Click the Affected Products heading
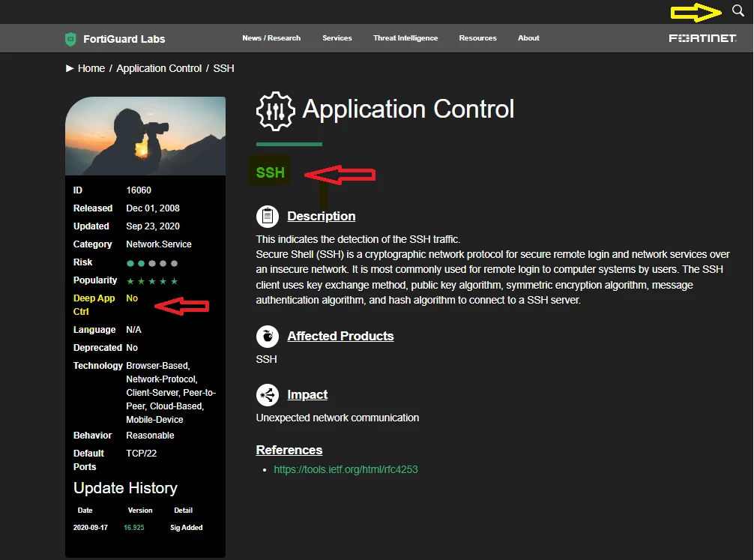Image resolution: width=754 pixels, height=560 pixels. pyautogui.click(x=340, y=337)
